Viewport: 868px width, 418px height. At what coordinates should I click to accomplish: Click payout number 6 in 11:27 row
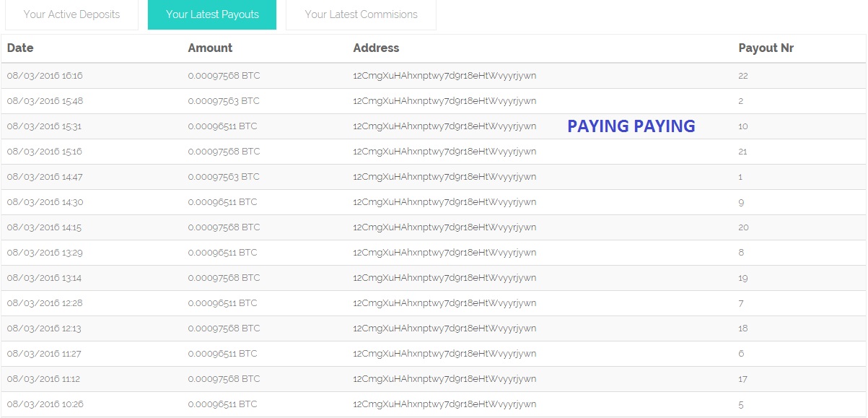click(x=741, y=354)
